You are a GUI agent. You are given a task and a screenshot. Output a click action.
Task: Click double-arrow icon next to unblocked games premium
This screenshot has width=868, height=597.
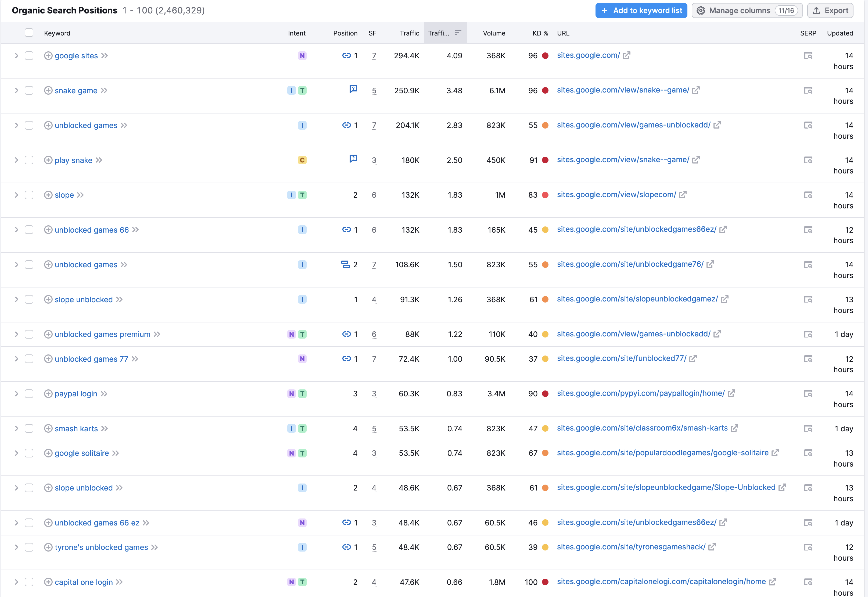click(157, 334)
